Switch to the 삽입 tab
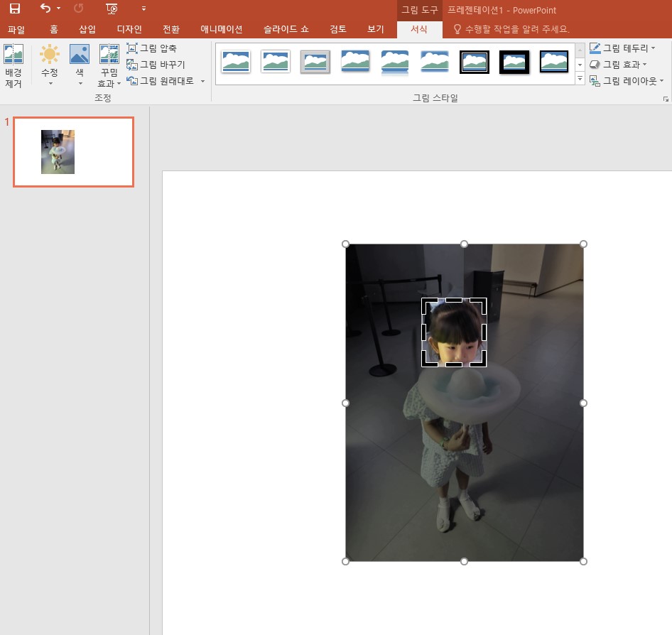This screenshot has width=672, height=635. point(87,29)
